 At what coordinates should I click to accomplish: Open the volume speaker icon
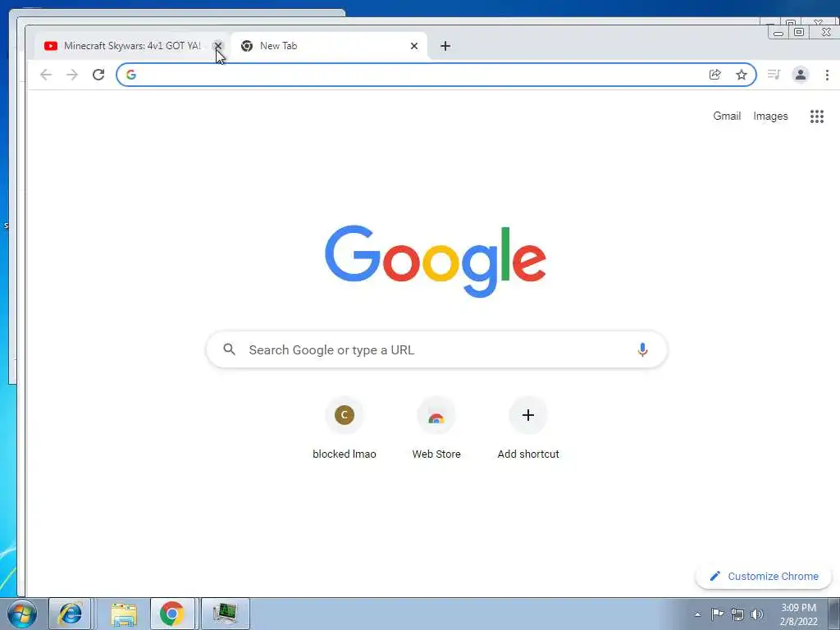point(757,614)
